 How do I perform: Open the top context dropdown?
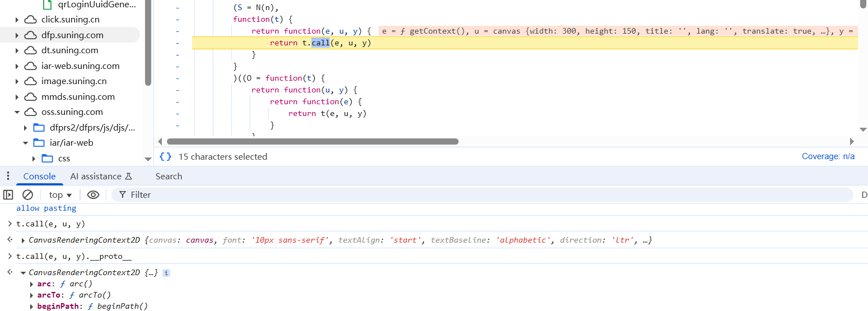[x=60, y=194]
